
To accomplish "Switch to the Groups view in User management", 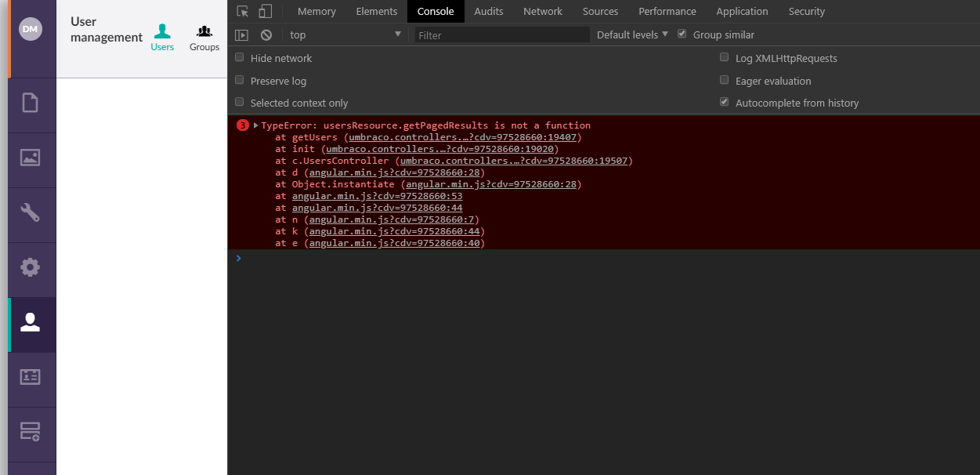I will pyautogui.click(x=204, y=38).
